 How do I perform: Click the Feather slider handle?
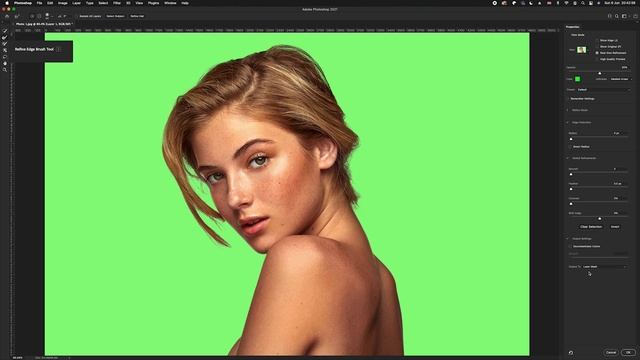(571, 189)
